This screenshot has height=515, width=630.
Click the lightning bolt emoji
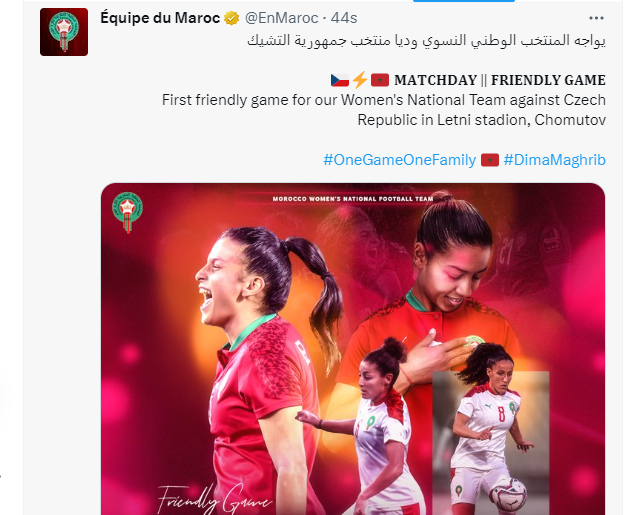tap(360, 80)
